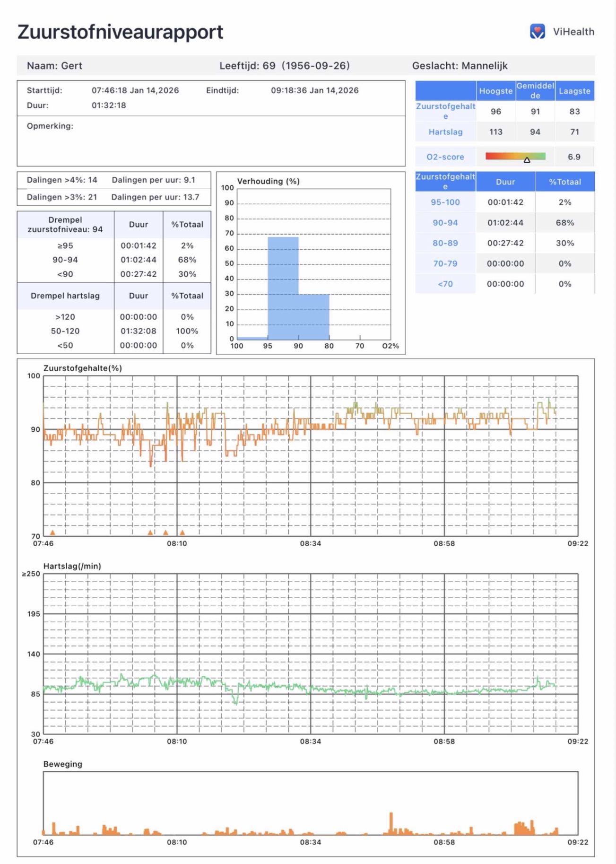Select the Drempel hartslag table header
The width and height of the screenshot is (616, 864).
(x=65, y=296)
